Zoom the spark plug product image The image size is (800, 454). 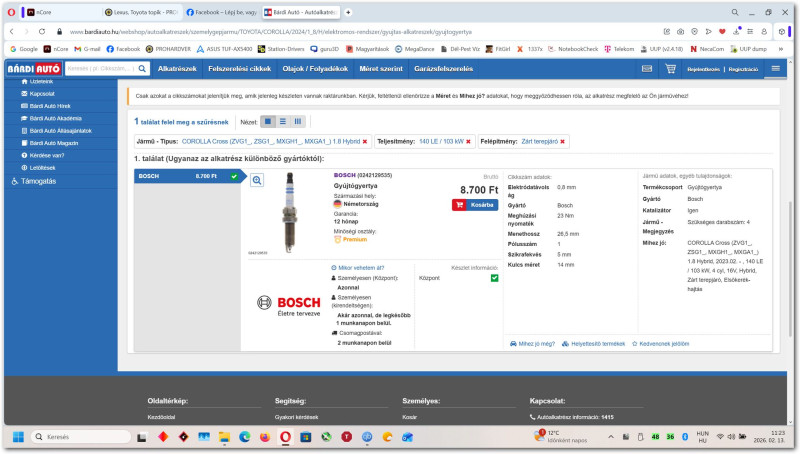point(257,180)
